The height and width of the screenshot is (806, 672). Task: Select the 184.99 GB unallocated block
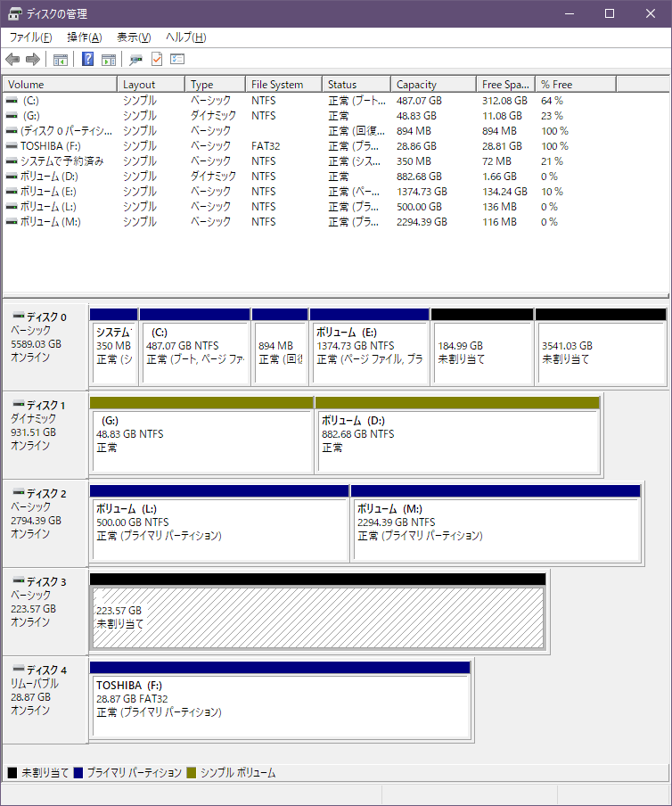point(482,347)
